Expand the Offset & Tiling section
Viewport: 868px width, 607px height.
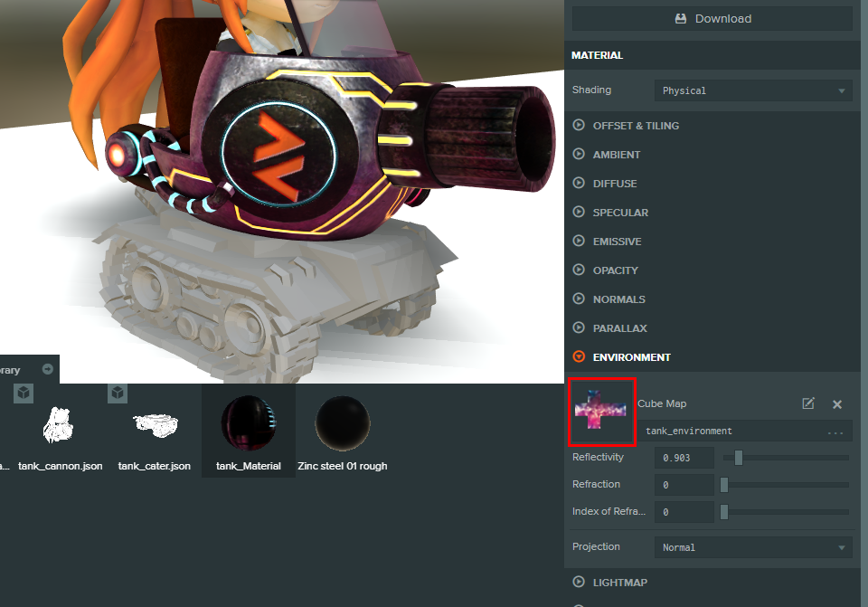coord(636,126)
